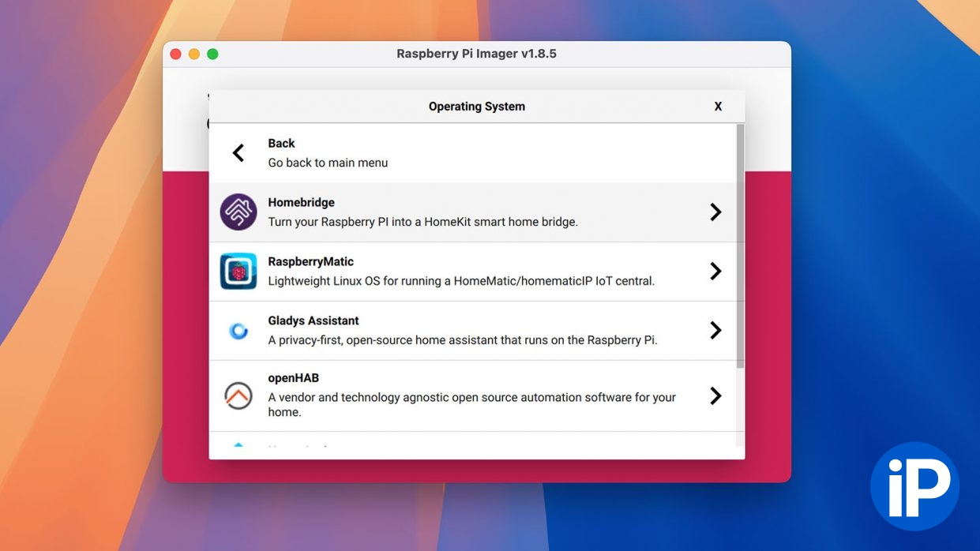
Task: Select "Turn your Raspberry PI into a HomeKit" description
Action: 422,222
